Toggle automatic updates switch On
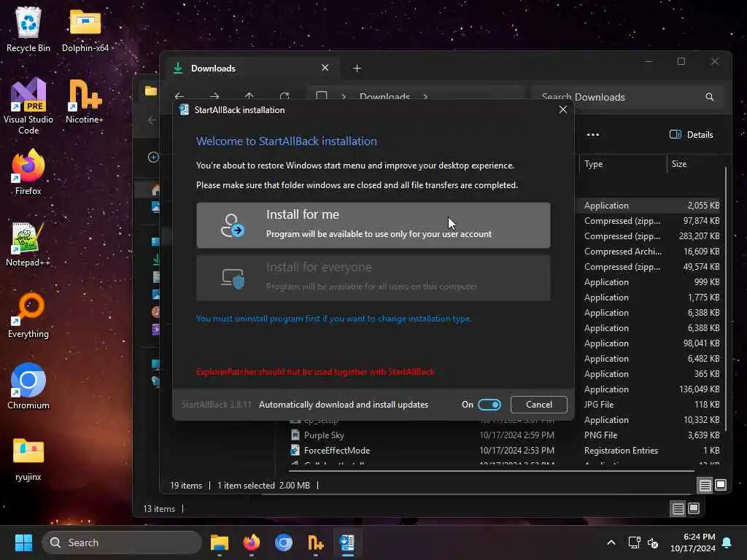747x560 pixels. click(x=489, y=404)
